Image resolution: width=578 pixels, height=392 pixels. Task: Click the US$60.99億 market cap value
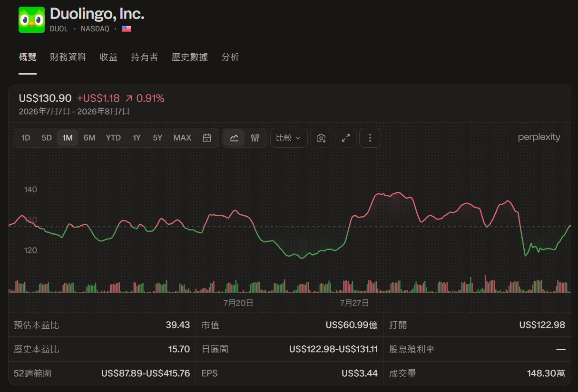click(352, 325)
